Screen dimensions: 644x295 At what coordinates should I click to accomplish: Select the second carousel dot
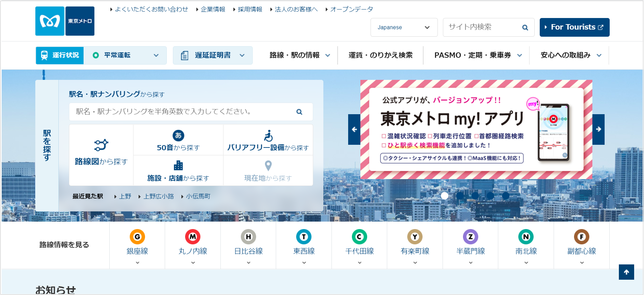pos(460,196)
